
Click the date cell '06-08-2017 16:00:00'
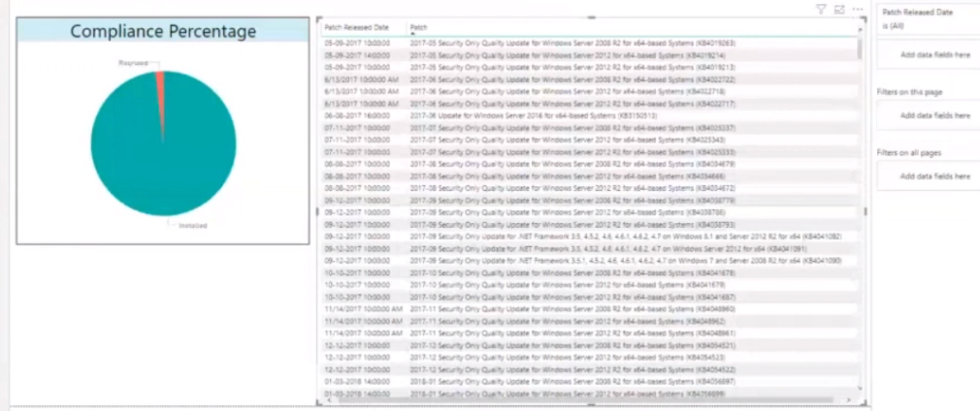pos(357,116)
